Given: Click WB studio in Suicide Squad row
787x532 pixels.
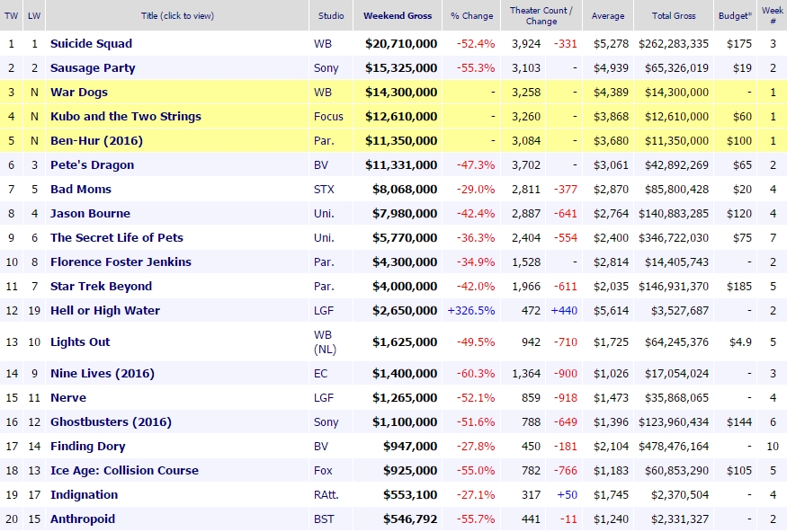Looking at the screenshot, I should tap(323, 44).
